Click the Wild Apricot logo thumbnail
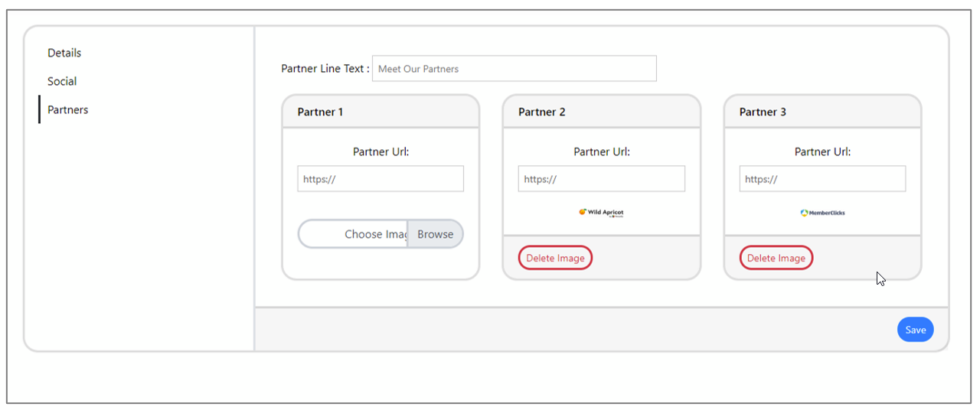Image resolution: width=980 pixels, height=410 pixels. pyautogui.click(x=602, y=213)
